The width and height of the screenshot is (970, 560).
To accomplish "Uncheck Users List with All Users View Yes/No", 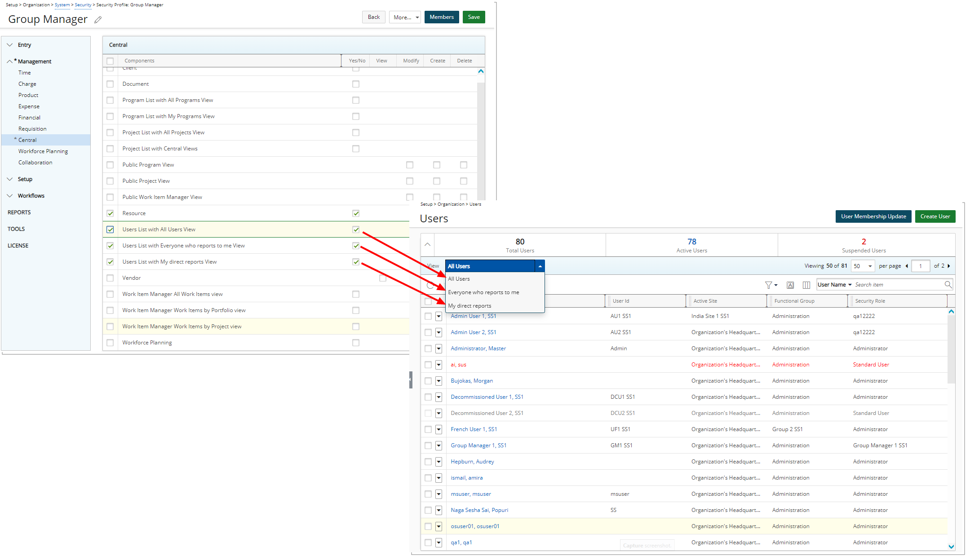I will click(x=356, y=229).
